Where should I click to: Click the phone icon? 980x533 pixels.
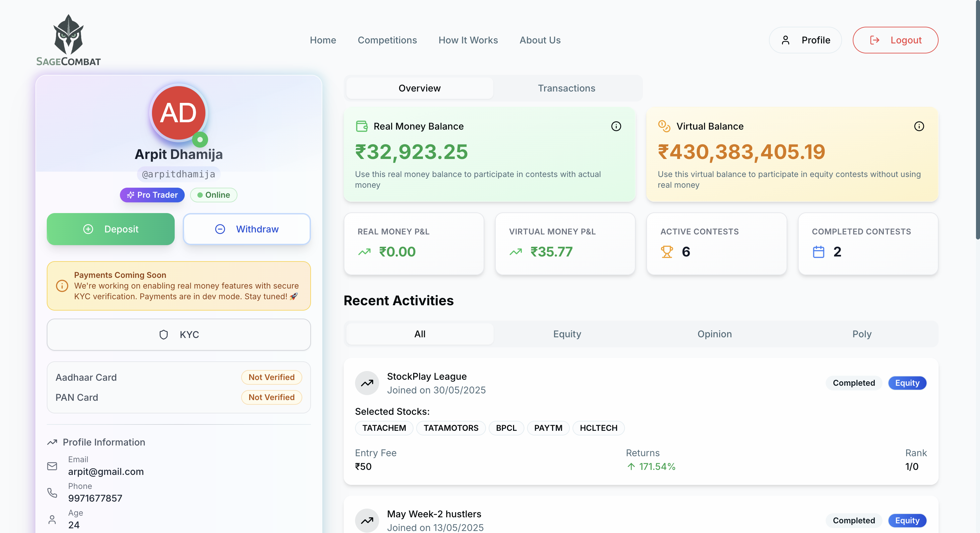pos(52,493)
